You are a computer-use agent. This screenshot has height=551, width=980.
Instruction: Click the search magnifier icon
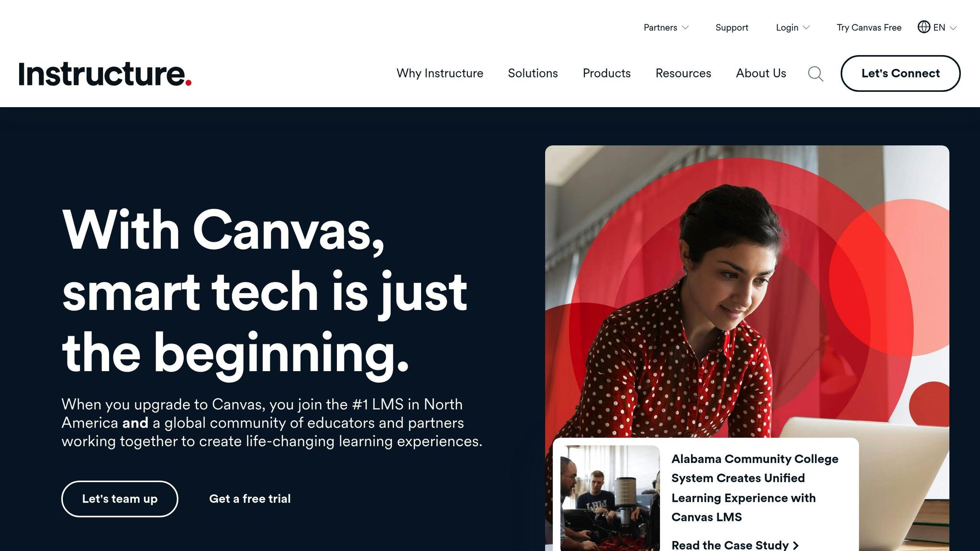[815, 74]
